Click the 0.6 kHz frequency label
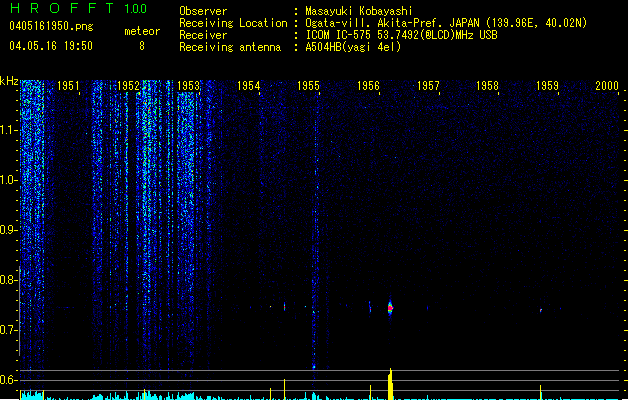The image size is (629, 400). 8,380
